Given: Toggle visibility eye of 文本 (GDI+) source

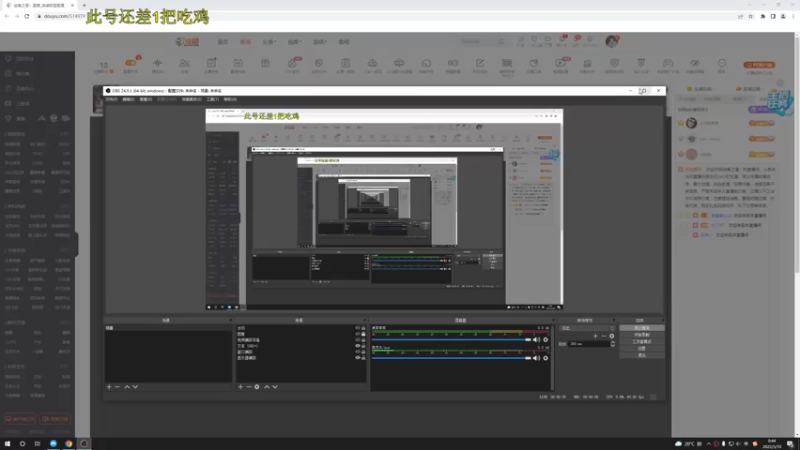Looking at the screenshot, I should (358, 346).
